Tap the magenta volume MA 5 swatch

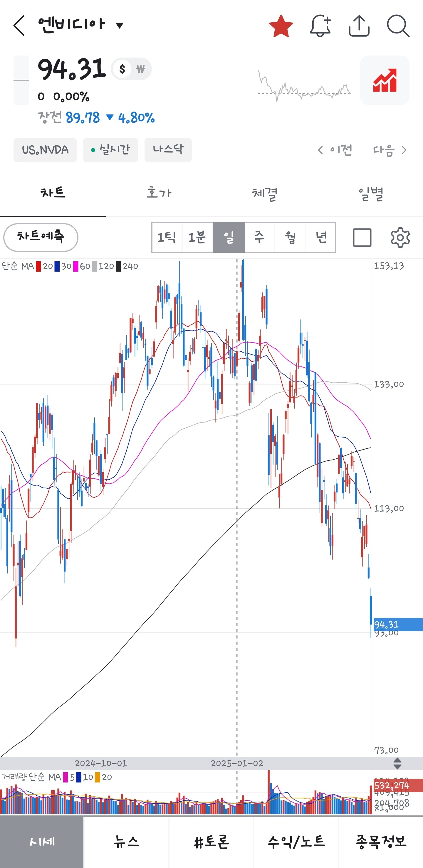click(x=66, y=777)
